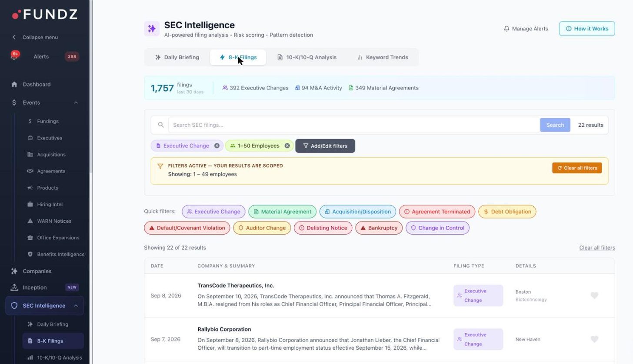Click the sidebar scrollbar
The image size is (633, 364).
pos(91,87)
